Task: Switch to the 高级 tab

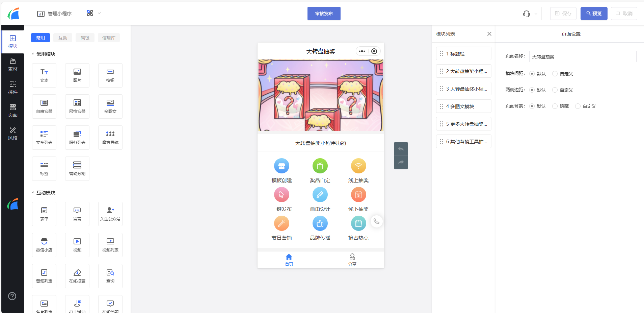Action: (x=85, y=38)
